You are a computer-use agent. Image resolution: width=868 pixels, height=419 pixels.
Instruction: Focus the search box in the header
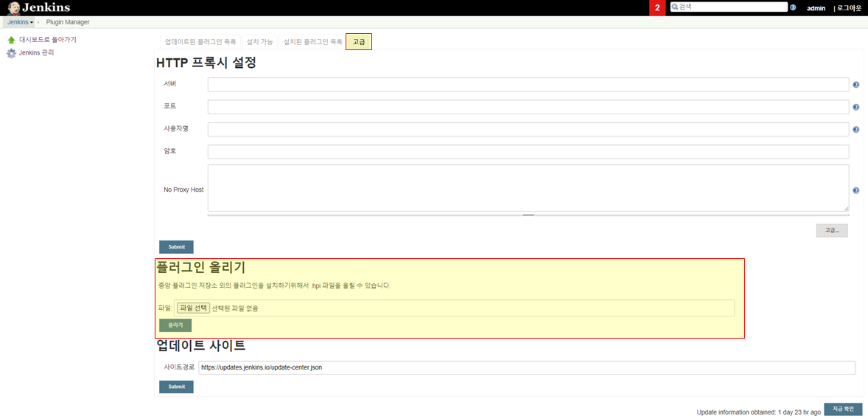pyautogui.click(x=729, y=7)
